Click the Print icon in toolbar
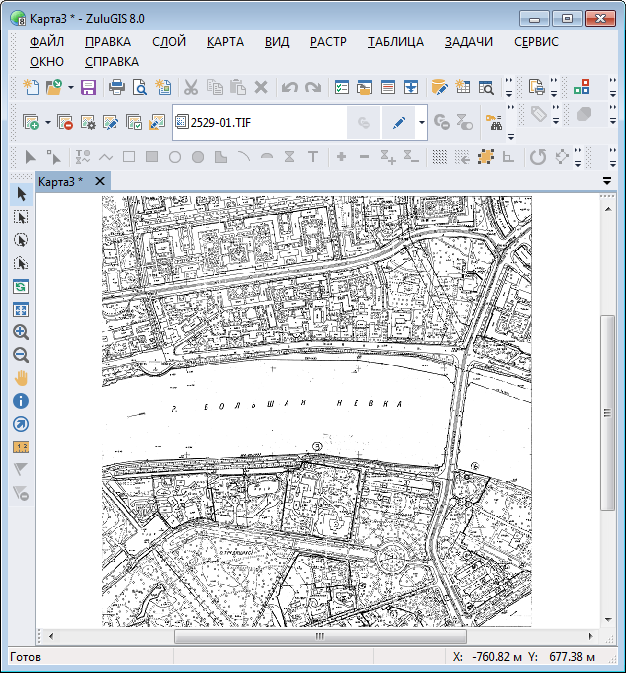Image resolution: width=626 pixels, height=673 pixels. [x=117, y=87]
